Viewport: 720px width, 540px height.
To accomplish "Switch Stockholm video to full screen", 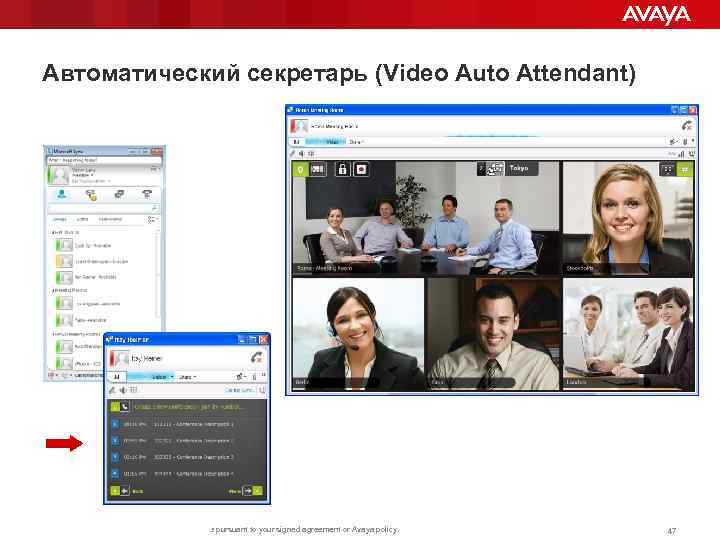I will click(668, 169).
